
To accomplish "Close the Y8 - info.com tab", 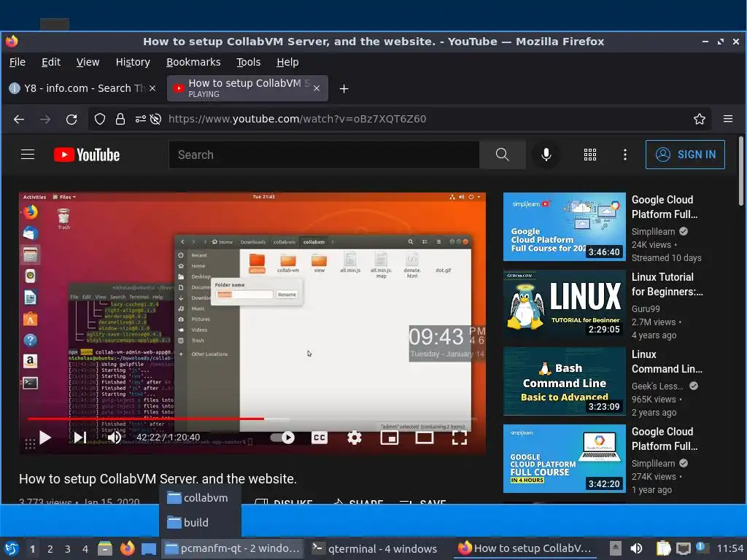I will click(x=152, y=88).
